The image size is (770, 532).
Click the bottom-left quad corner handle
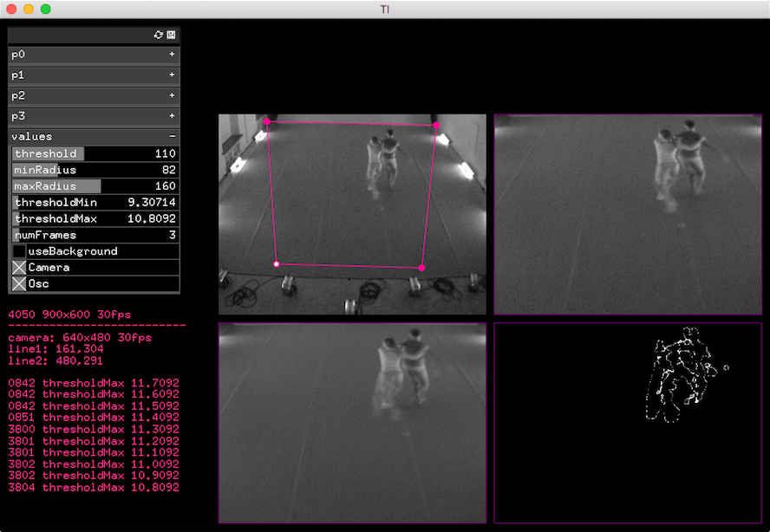pyautogui.click(x=277, y=263)
